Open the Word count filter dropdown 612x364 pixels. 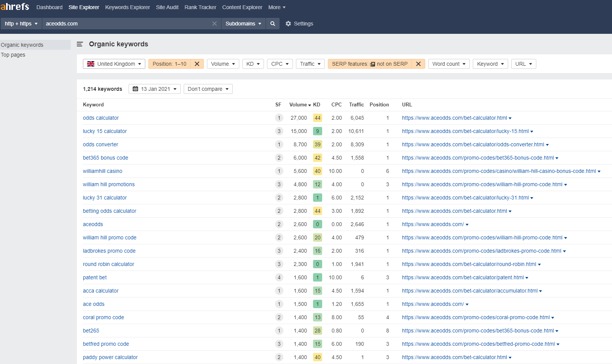point(449,64)
